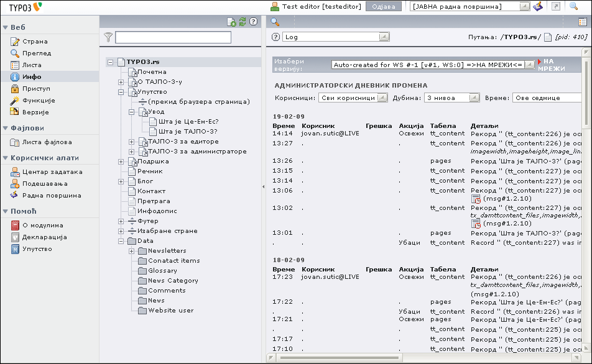Open the Верзије module

pyautogui.click(x=35, y=112)
